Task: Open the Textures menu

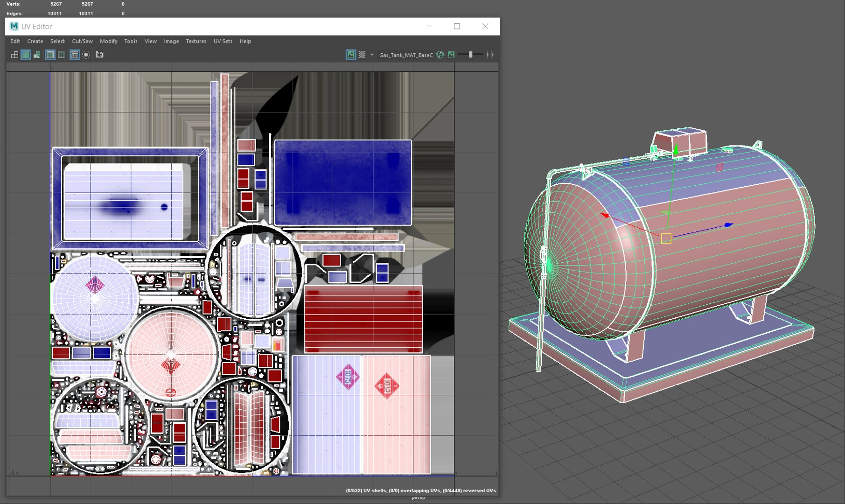Action: point(196,41)
